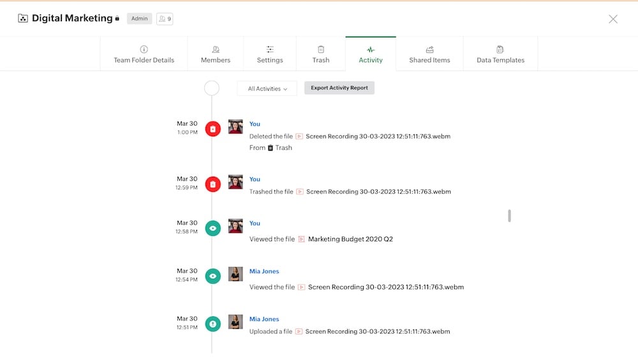This screenshot has width=638, height=364.
Task: Click your avatar on the 12:59 PM entry
Action: click(x=235, y=182)
